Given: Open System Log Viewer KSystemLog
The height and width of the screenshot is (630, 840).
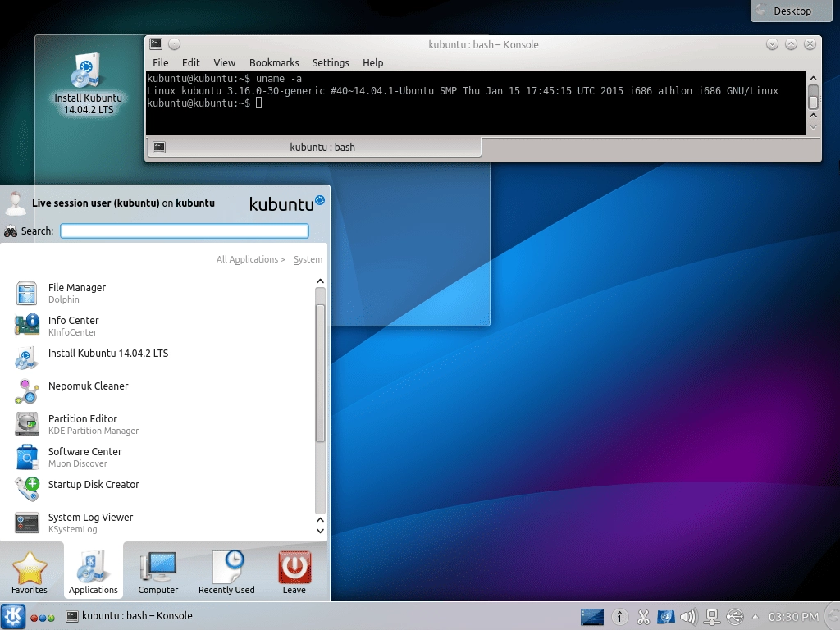Looking at the screenshot, I should click(x=161, y=523).
